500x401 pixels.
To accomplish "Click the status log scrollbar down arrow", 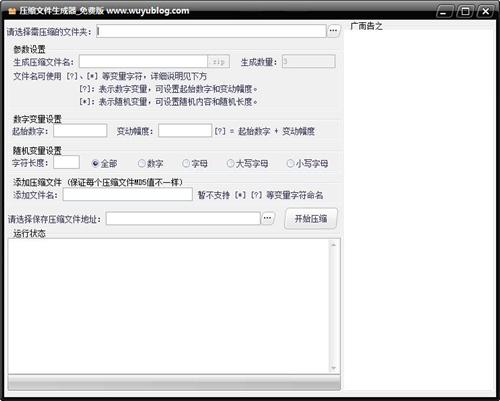I will pos(334,368).
